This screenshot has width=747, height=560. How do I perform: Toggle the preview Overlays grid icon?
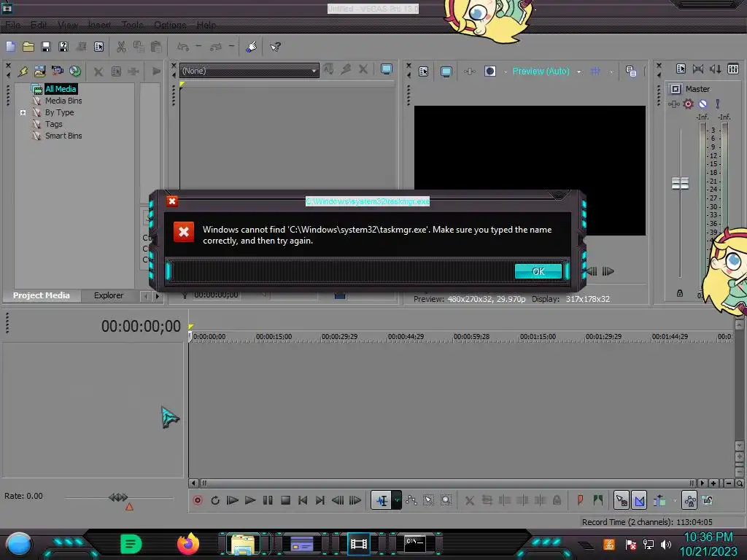595,71
